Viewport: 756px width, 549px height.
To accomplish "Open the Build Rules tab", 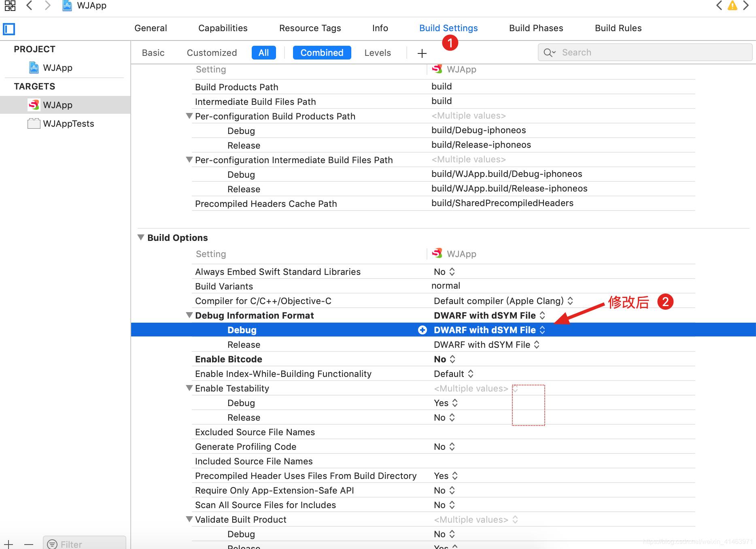I will (x=618, y=28).
